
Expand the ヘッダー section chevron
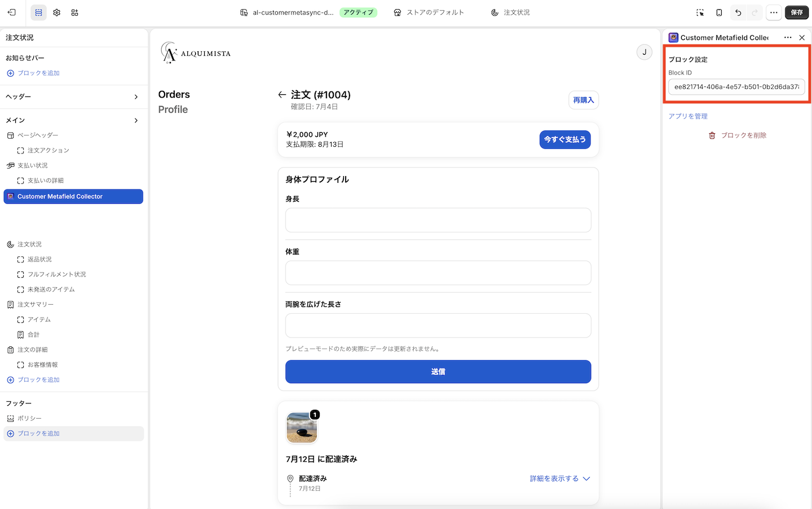136,97
